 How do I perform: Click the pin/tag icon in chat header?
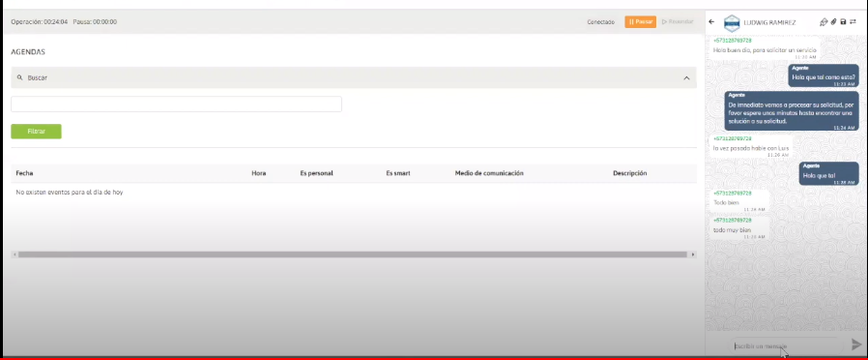tap(824, 22)
